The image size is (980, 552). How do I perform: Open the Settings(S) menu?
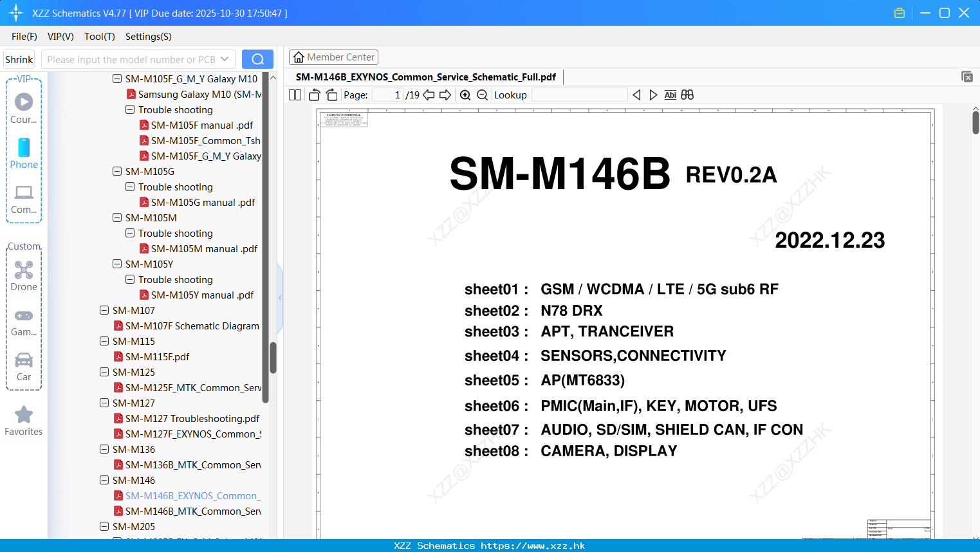pyautogui.click(x=149, y=37)
